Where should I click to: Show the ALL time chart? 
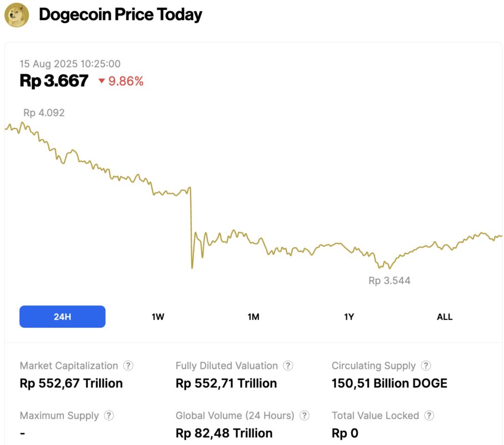tap(445, 317)
